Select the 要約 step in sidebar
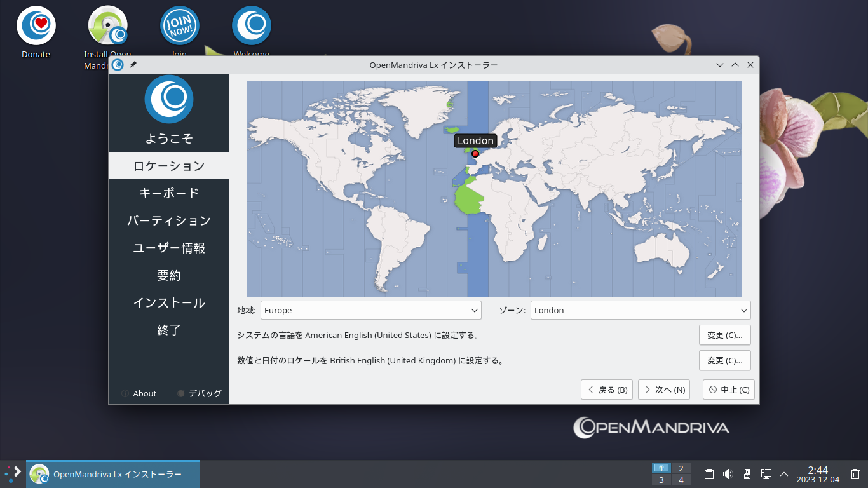This screenshot has width=868, height=488. [169, 275]
